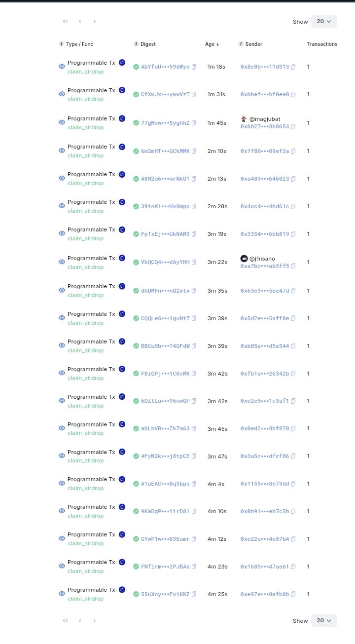Viewport: 355px width, 644px height.
Task: Sort by the Age column header
Action: click(x=212, y=44)
